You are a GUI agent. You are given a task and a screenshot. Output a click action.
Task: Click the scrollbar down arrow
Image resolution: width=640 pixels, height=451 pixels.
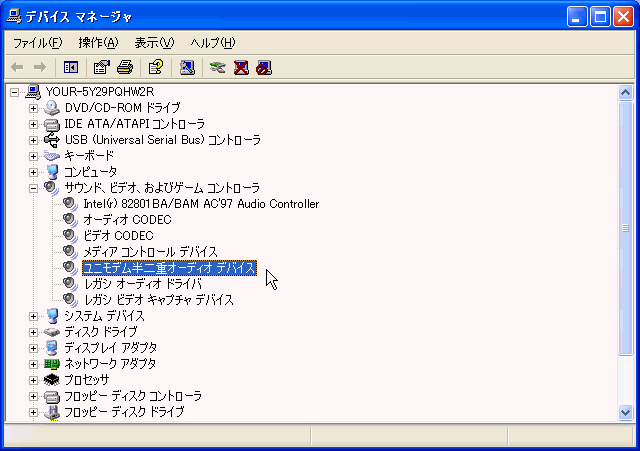pyautogui.click(x=625, y=412)
